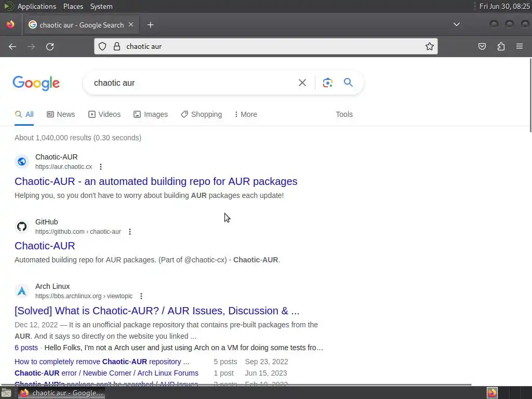532x399 pixels.
Task: Click the Google search input field
Action: click(x=193, y=83)
